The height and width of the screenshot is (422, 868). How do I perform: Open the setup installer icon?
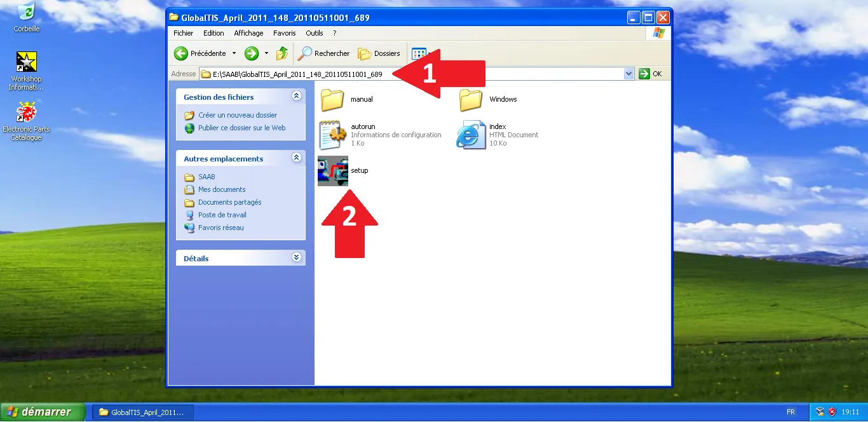click(x=333, y=171)
